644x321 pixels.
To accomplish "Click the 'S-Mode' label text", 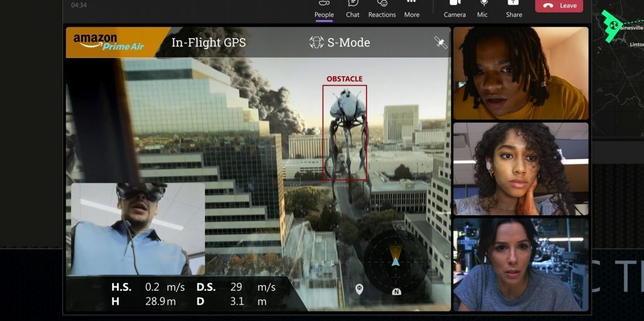I will (348, 42).
